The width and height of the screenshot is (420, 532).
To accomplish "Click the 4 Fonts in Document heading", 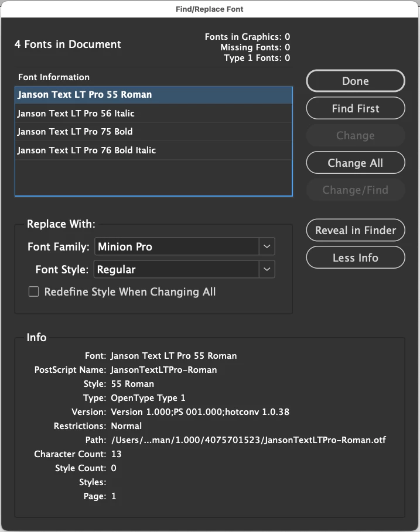I will point(67,44).
